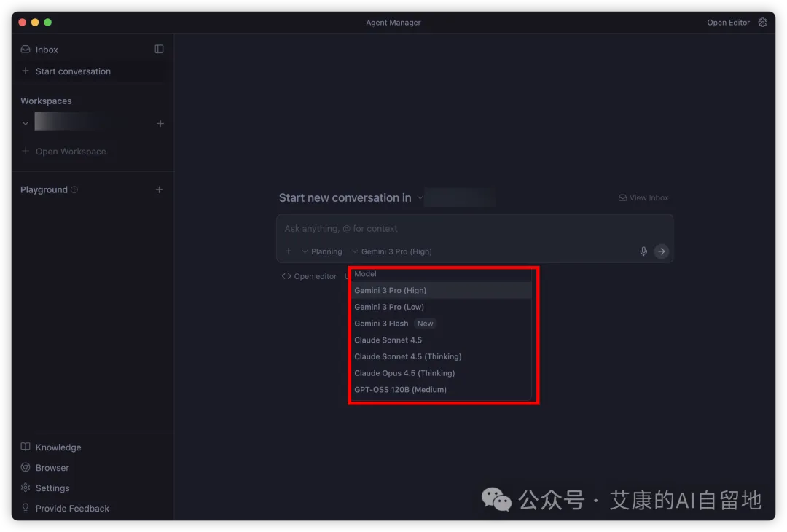Click the Playground info icon
The width and height of the screenshot is (787, 532).
click(74, 189)
